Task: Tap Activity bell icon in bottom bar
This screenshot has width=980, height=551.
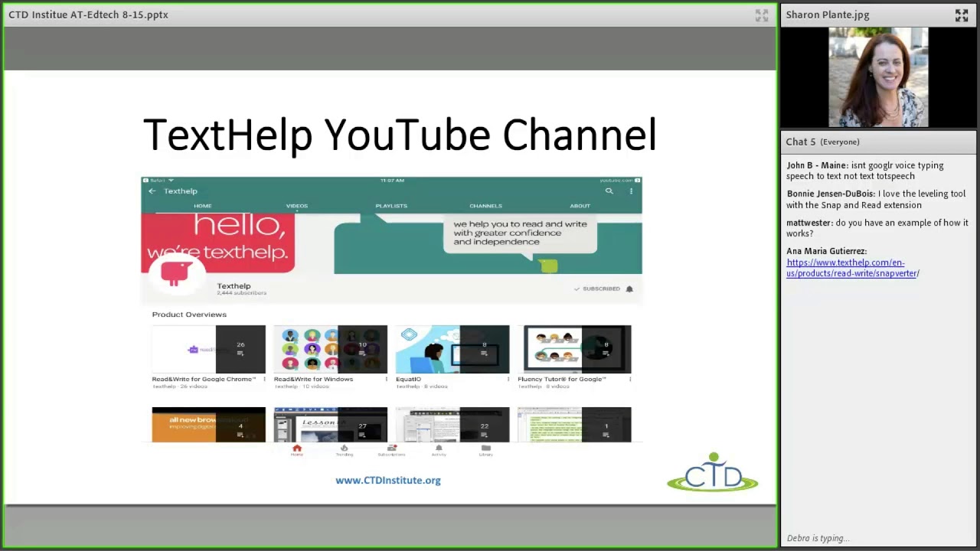Action: [439, 451]
